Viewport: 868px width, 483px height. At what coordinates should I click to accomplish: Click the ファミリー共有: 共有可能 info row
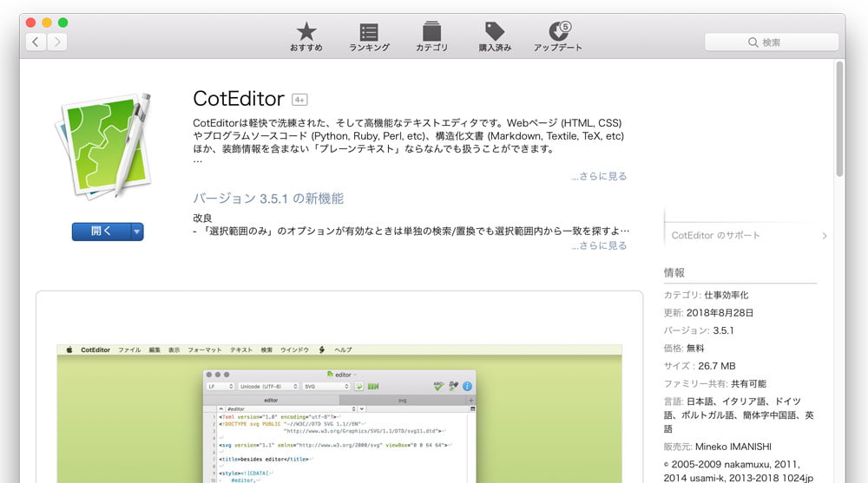pos(715,383)
